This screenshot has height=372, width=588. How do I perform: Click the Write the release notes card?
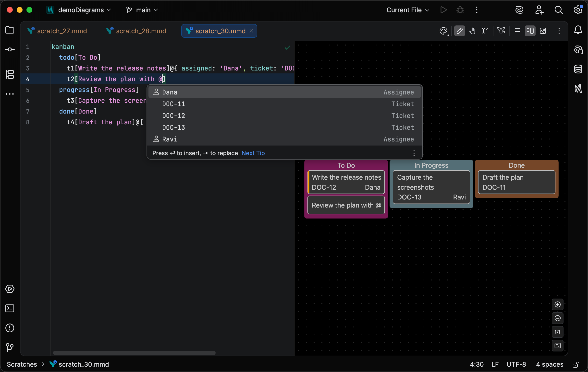click(x=346, y=182)
